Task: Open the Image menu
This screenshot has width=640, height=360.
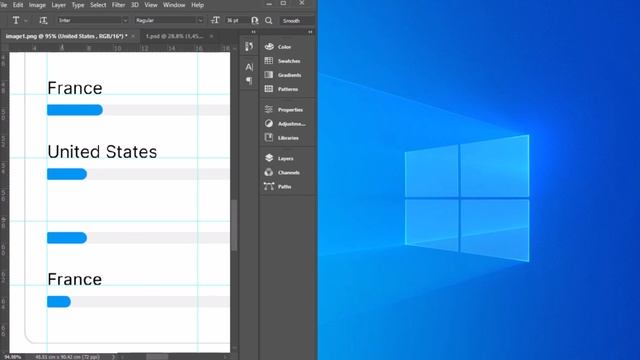Action: click(x=37, y=5)
